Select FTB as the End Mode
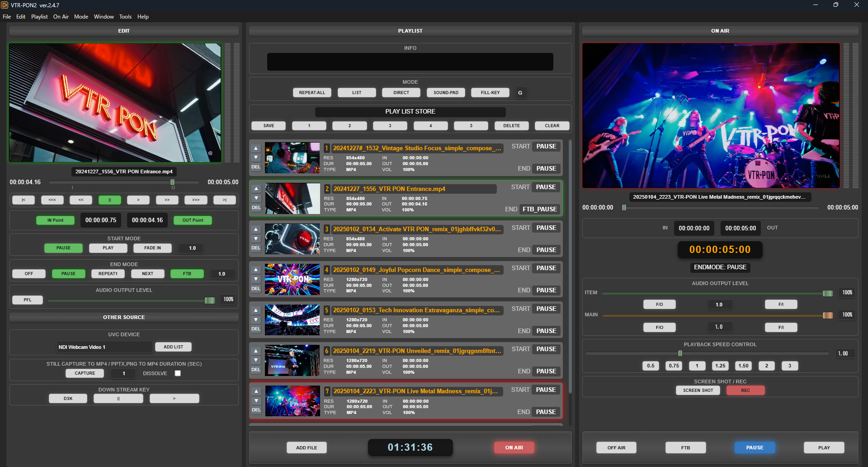Screen dimensions: 868x467 point(187,274)
